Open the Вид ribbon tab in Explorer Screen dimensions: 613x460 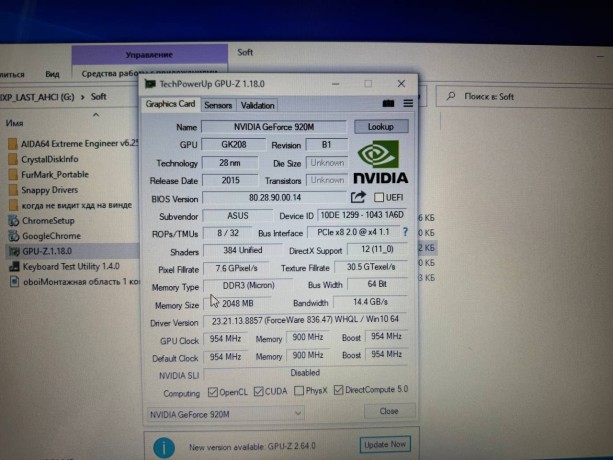coord(52,74)
